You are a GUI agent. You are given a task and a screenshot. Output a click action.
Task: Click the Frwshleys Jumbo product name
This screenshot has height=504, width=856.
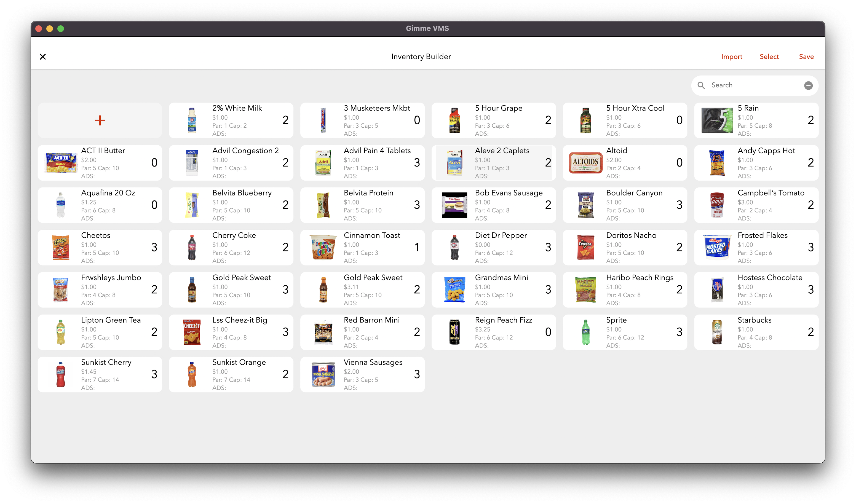pyautogui.click(x=111, y=278)
